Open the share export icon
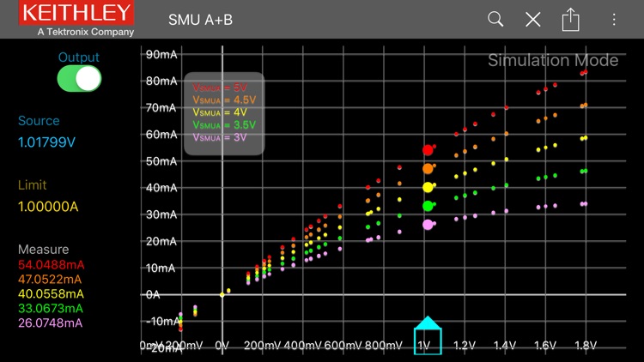644x362 pixels. (x=571, y=19)
